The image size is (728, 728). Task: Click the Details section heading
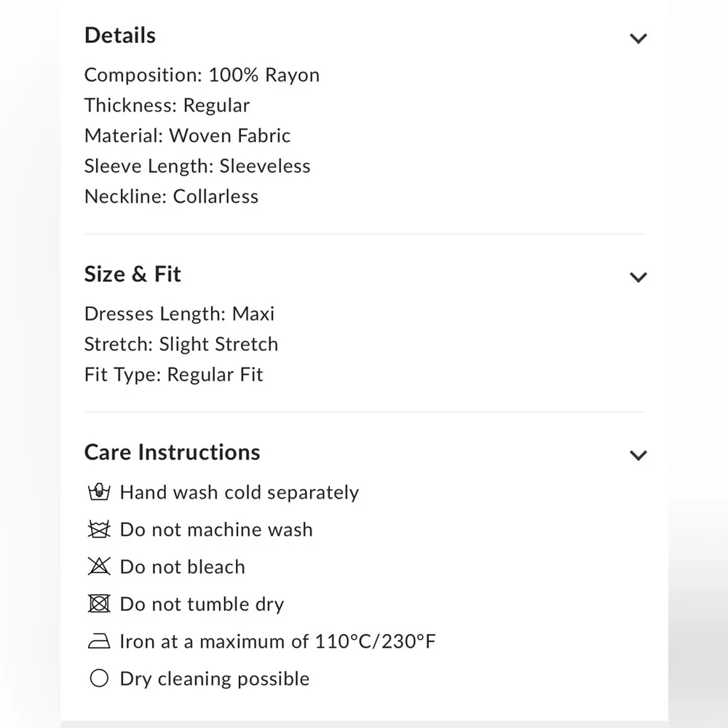[x=120, y=36]
